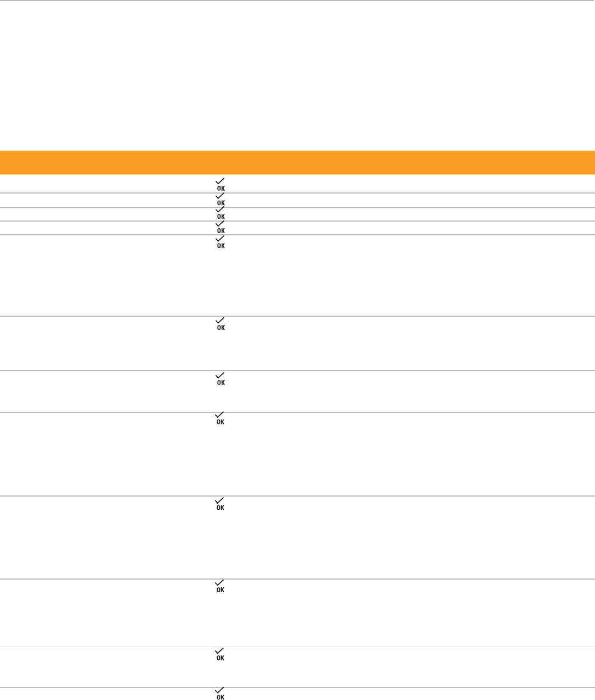Viewport: 595px width, 700px height.
Task: Select the last row's OK checkmark icon
Action: (x=221, y=693)
